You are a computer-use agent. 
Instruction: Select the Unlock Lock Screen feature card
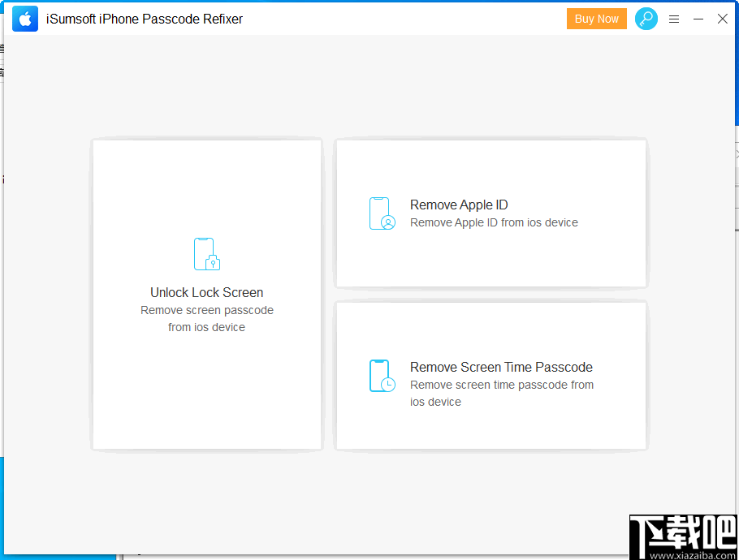(x=206, y=294)
